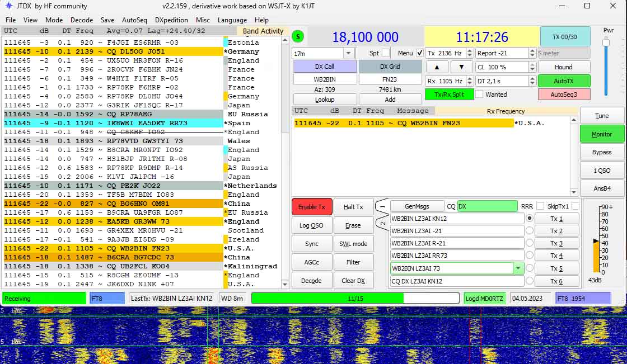
Task: Toggle the AutoTX button
Action: (564, 81)
